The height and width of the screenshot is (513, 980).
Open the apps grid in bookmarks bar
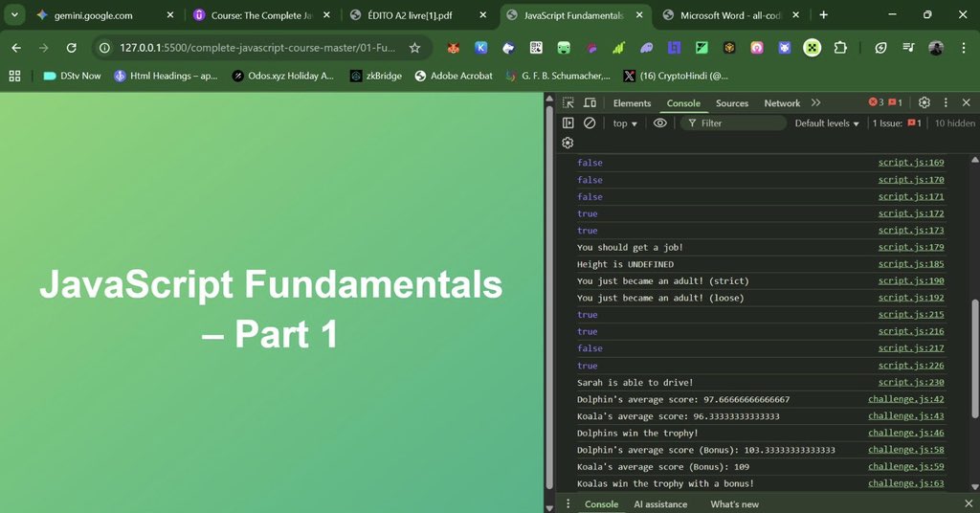(14, 76)
